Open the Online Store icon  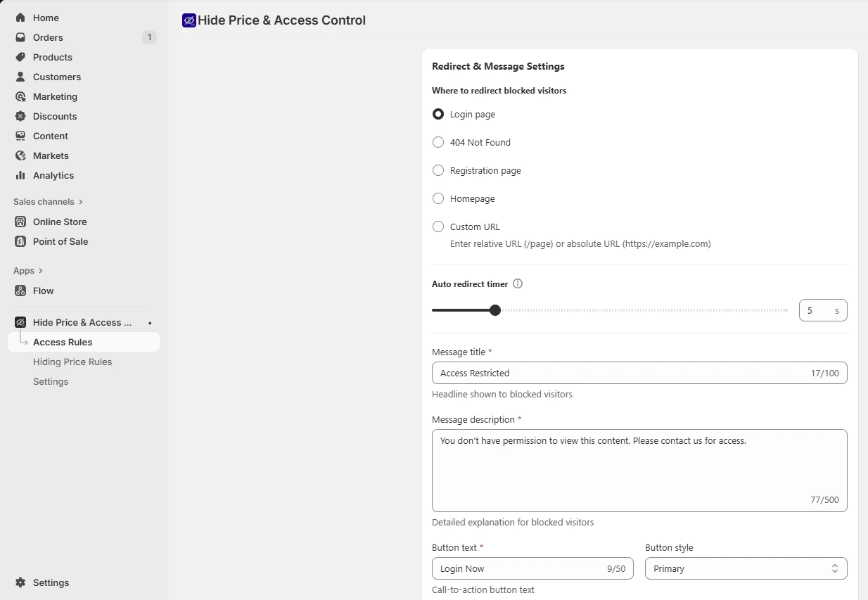tap(20, 222)
